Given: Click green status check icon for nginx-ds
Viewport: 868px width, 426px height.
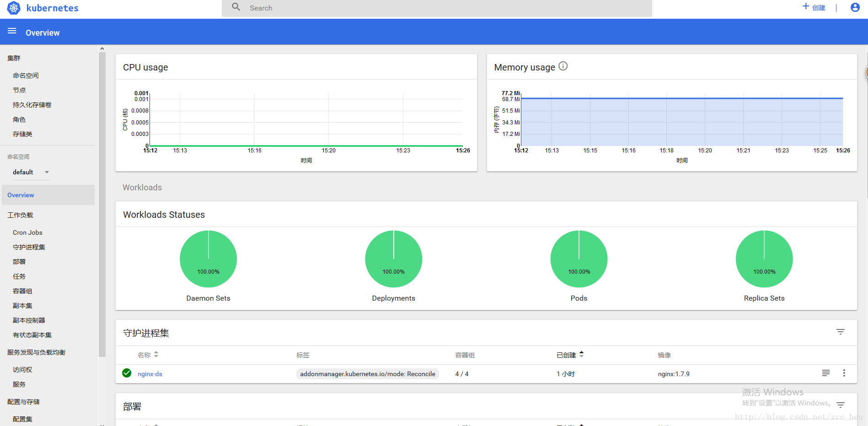Looking at the screenshot, I should click(127, 373).
